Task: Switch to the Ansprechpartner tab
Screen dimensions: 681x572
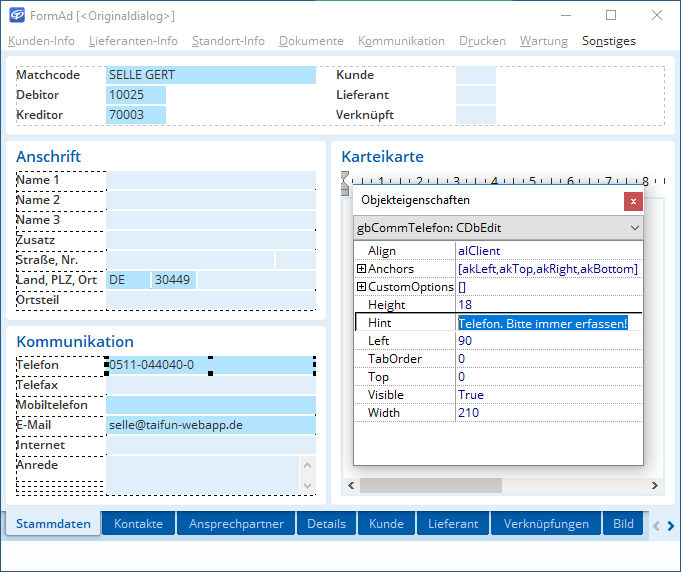Action: 236,524
